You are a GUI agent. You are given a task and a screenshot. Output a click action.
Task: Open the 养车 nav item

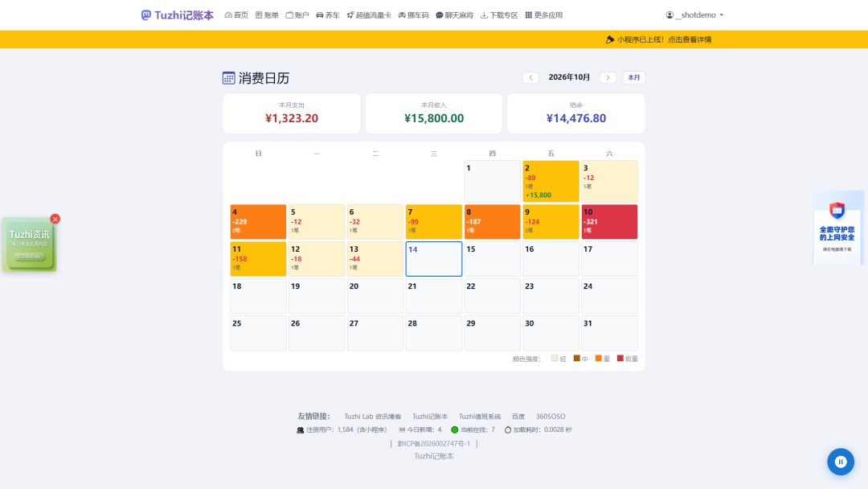[328, 15]
